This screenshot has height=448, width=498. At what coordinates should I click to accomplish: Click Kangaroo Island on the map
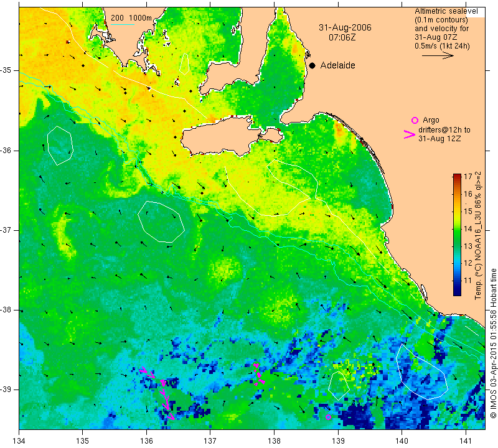click(x=222, y=136)
